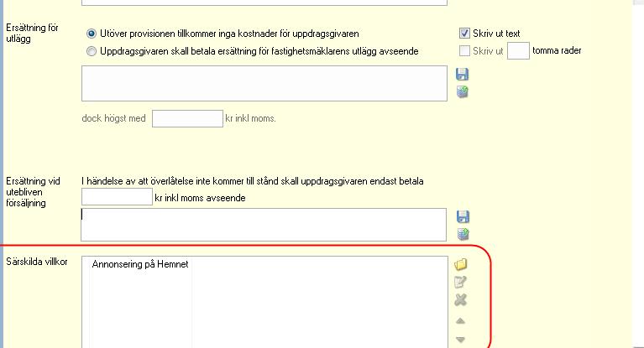
Task: Enable Skriv ut tomma rader checkbox
Action: [x=464, y=51]
